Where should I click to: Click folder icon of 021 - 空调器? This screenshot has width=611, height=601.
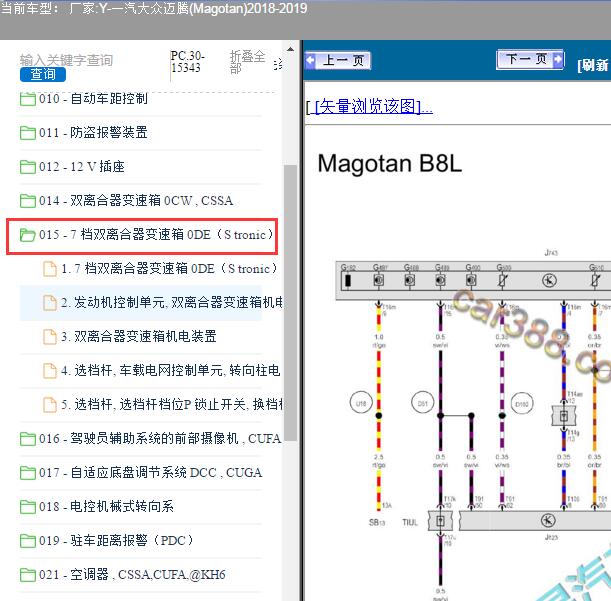click(x=28, y=574)
